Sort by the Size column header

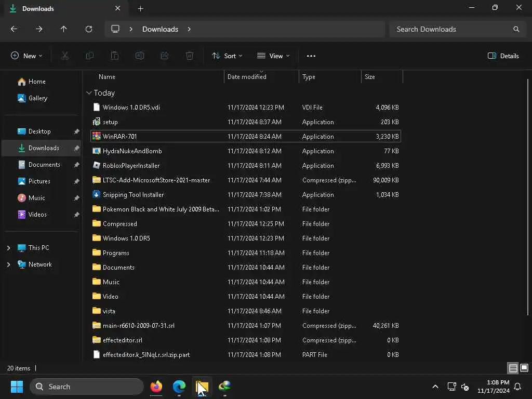(382, 77)
